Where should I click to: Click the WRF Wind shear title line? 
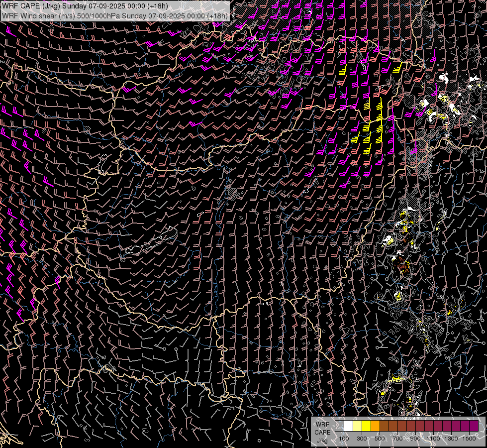[114, 16]
